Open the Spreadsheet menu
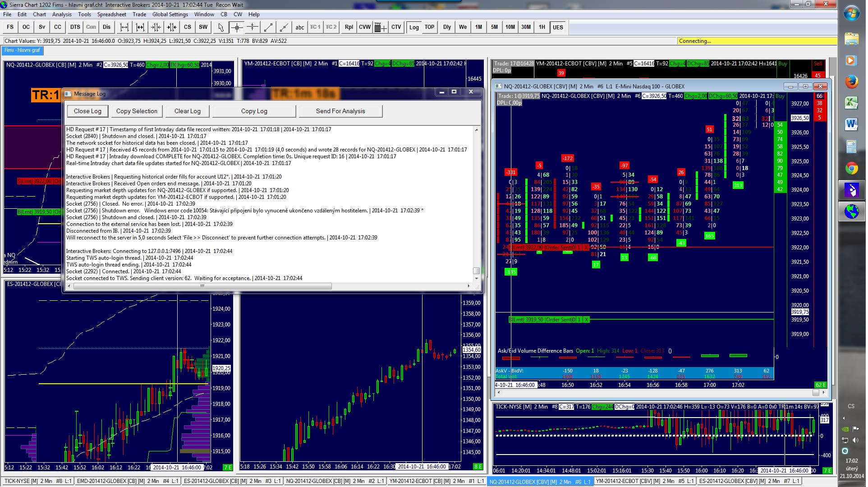This screenshot has width=868, height=487. click(x=111, y=14)
